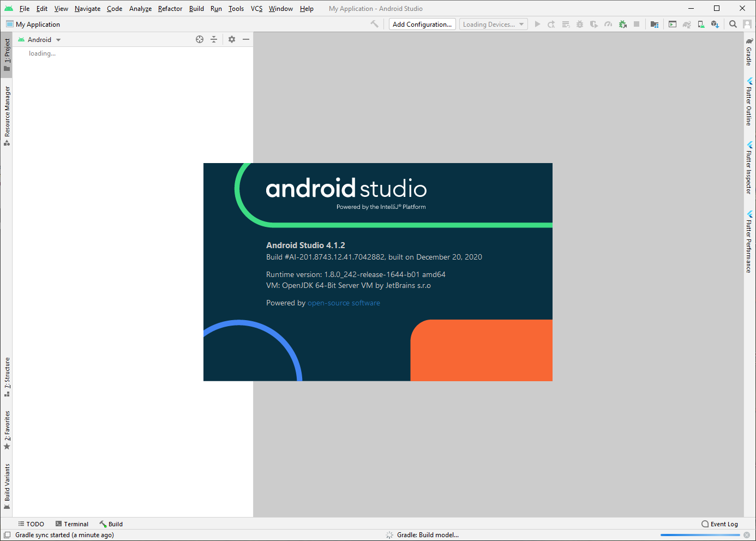Open the Navigate menu
Screen dimensions: 756x541
coord(87,8)
